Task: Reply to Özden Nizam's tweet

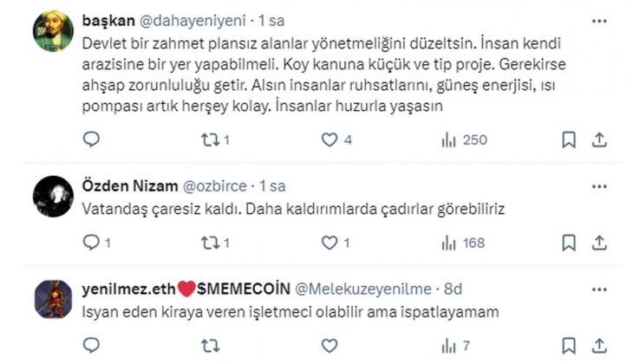Action: pyautogui.click(x=92, y=243)
